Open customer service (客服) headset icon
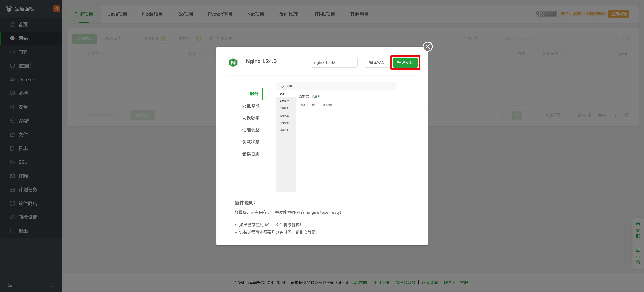The image size is (644, 292). click(638, 224)
